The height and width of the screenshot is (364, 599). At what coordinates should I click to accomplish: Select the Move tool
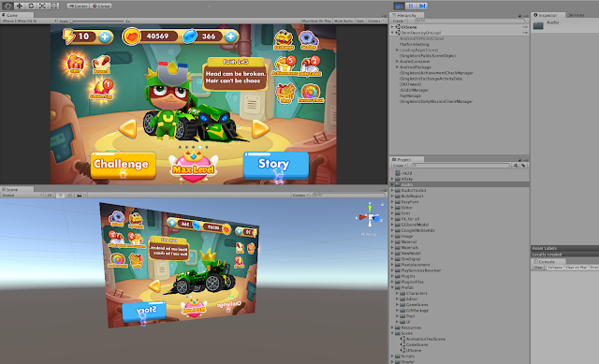20,7
